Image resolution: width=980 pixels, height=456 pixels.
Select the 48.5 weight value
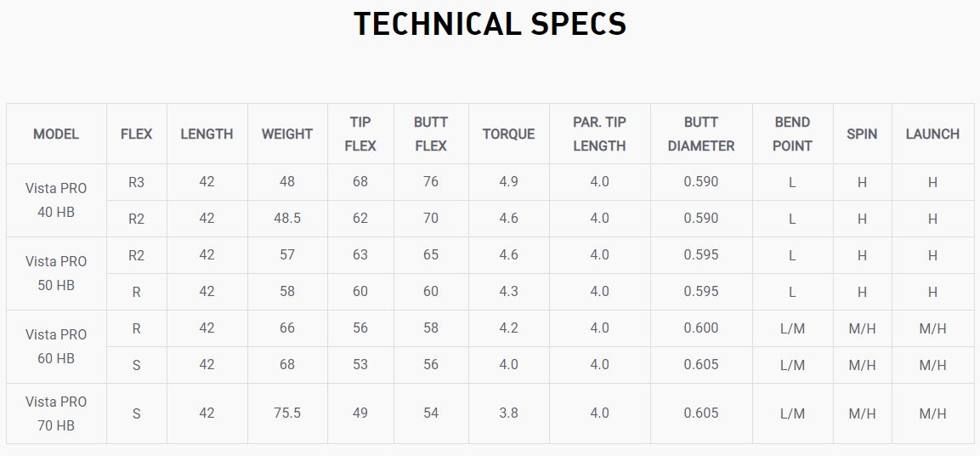pos(287,219)
